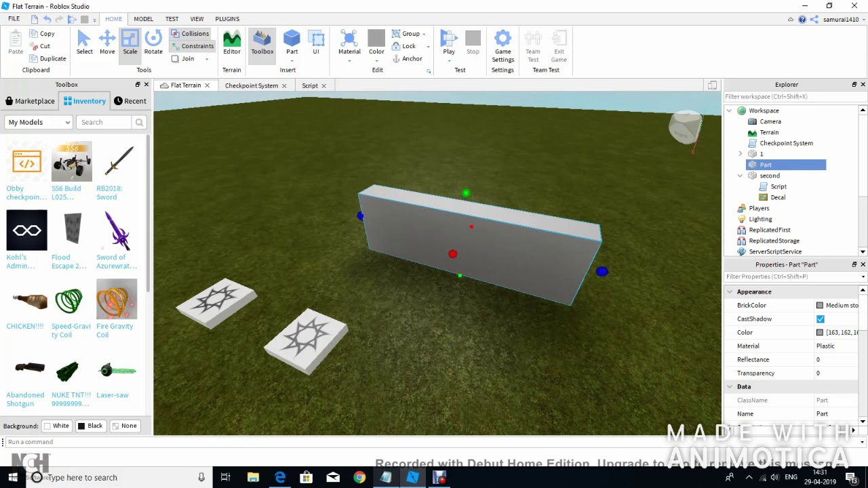Insert a new Part
The width and height of the screenshot is (868, 488).
(x=292, y=43)
